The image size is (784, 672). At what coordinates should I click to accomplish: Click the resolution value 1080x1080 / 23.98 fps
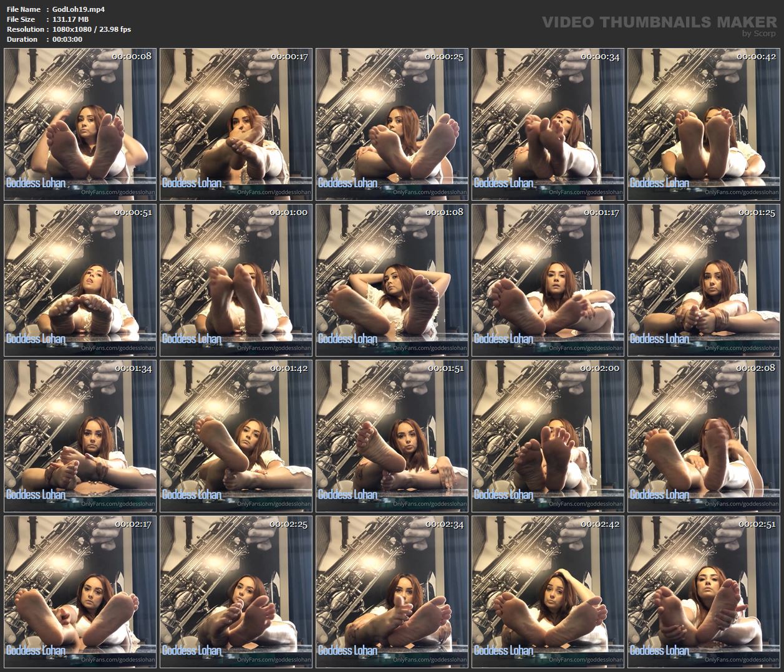pos(92,29)
